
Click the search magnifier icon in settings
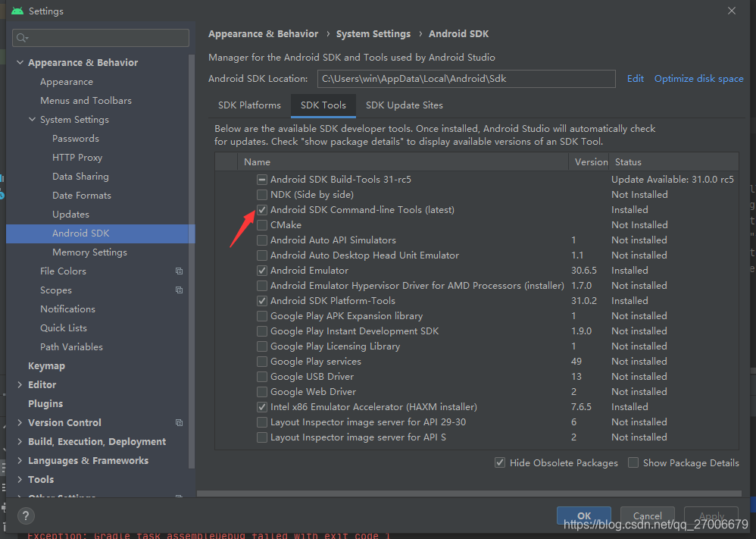22,38
